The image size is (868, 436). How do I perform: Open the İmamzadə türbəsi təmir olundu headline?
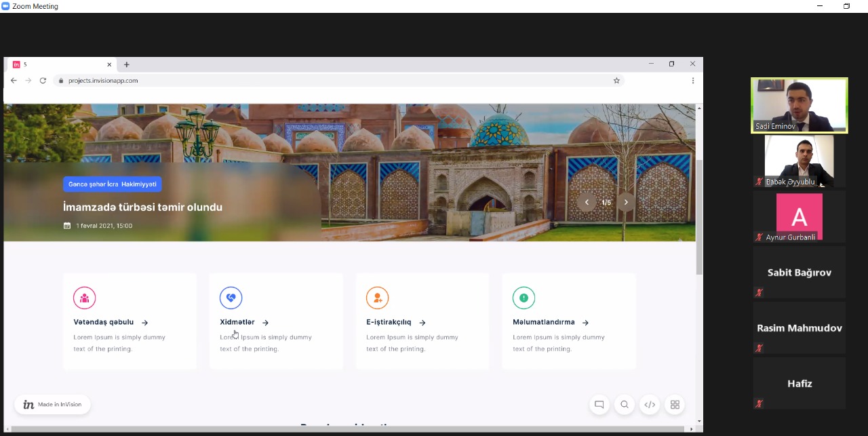[142, 207]
